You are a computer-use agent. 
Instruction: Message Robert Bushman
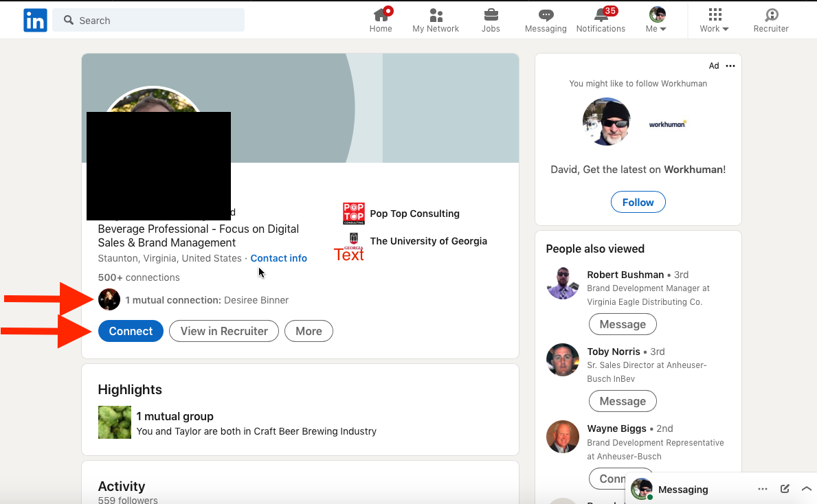pyautogui.click(x=623, y=324)
